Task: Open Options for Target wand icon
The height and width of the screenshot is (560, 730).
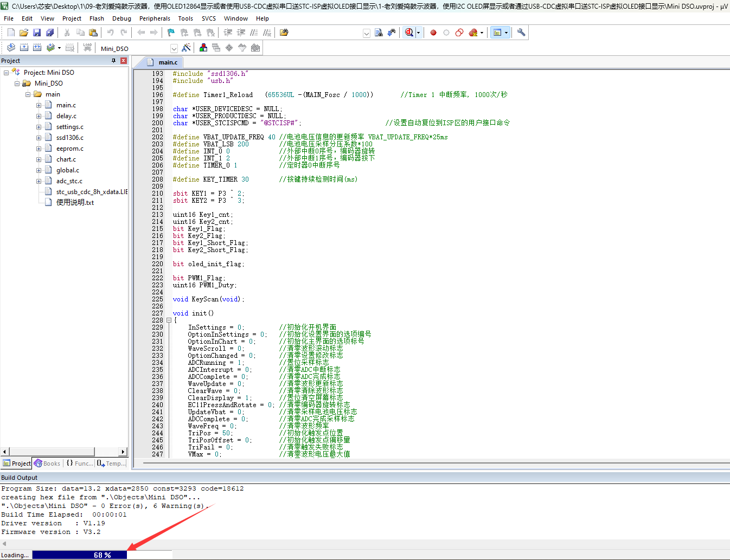Action: [x=187, y=48]
